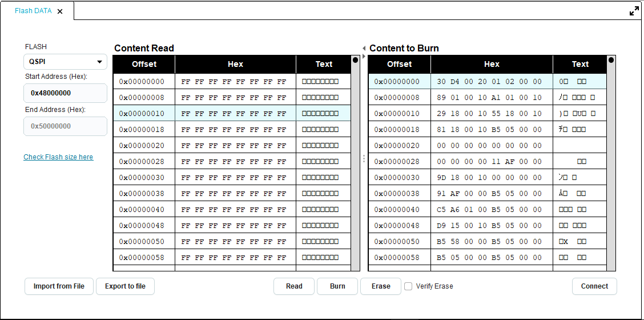Close the Flash DATA tab
This screenshot has width=644, height=320.
[60, 11]
